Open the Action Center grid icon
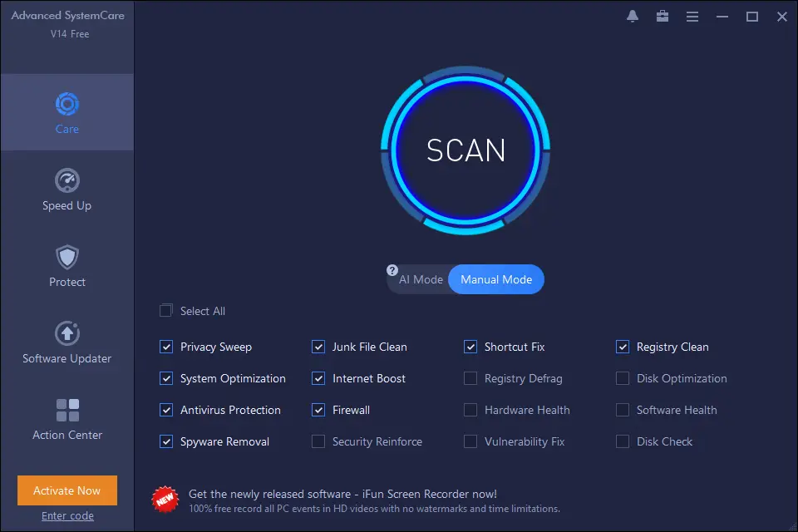The height and width of the screenshot is (532, 798). pos(67,411)
